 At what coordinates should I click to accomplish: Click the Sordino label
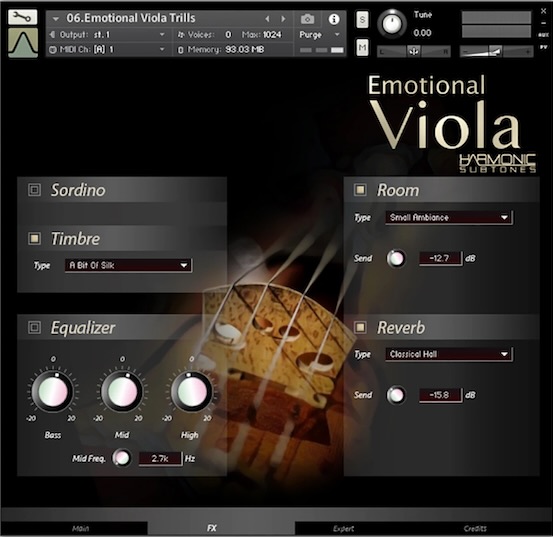78,190
